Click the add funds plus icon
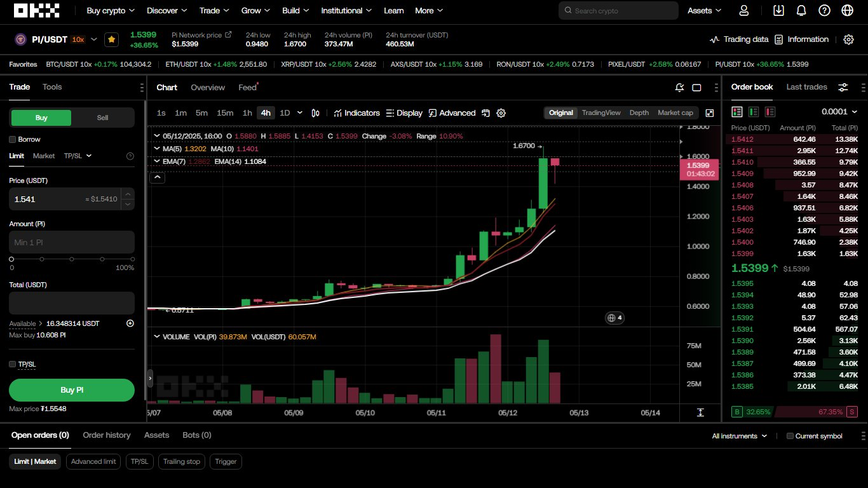This screenshot has width=868, height=488. (x=130, y=323)
